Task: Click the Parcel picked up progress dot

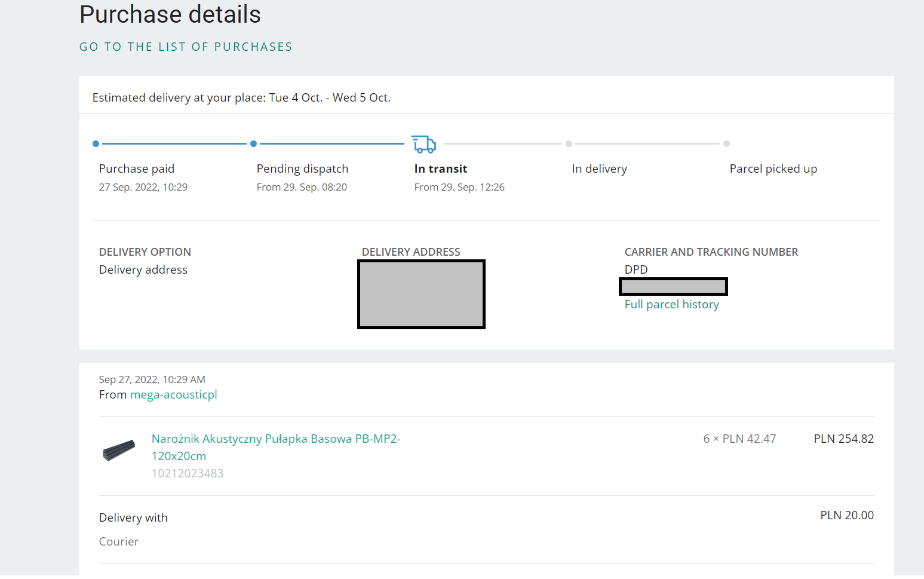Action: [726, 144]
